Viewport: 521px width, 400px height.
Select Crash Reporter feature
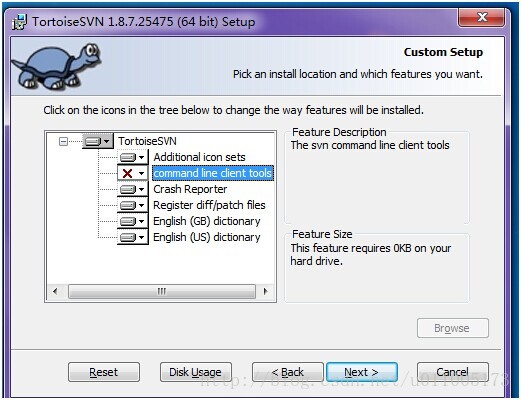(190, 189)
